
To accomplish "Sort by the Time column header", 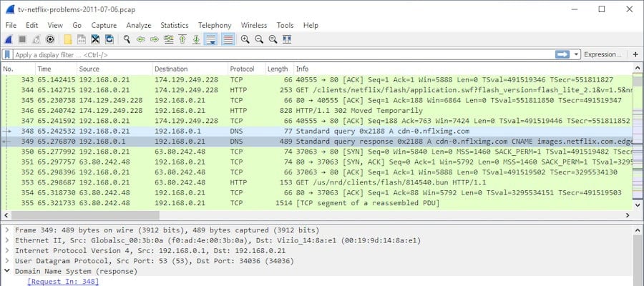I will [57, 69].
